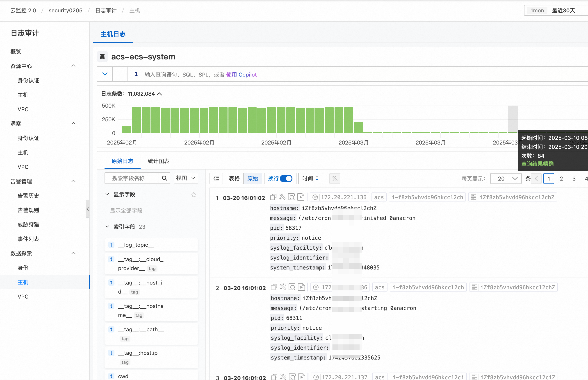Click type icon beside __log_topic__ field
Viewport: 588px width, 380px height.
click(111, 245)
